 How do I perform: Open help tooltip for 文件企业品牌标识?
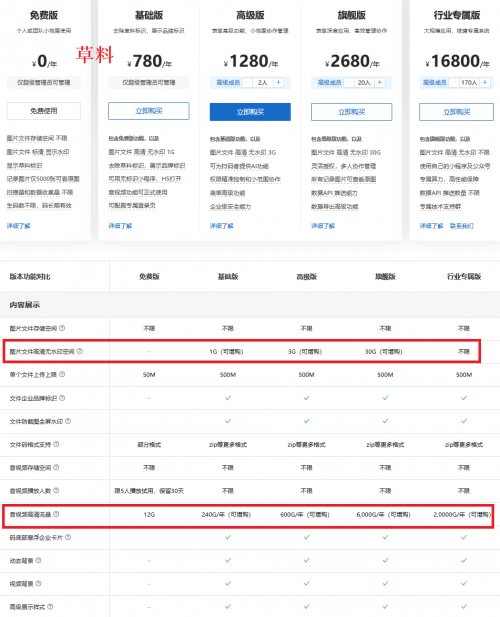62,398
